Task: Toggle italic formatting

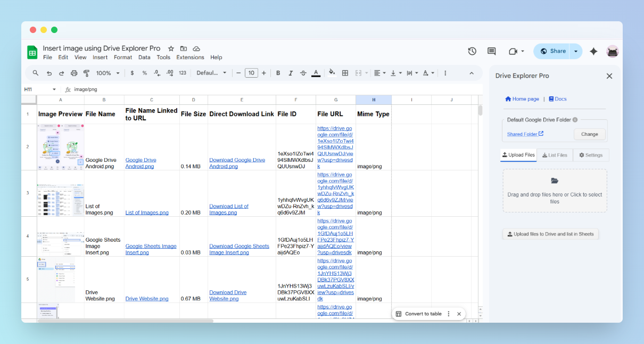Action: pos(291,73)
